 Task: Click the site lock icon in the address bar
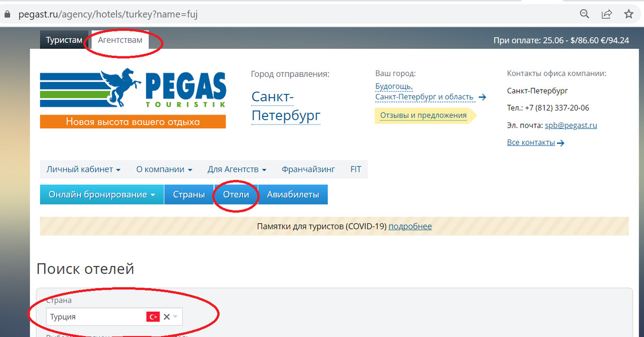tap(8, 14)
